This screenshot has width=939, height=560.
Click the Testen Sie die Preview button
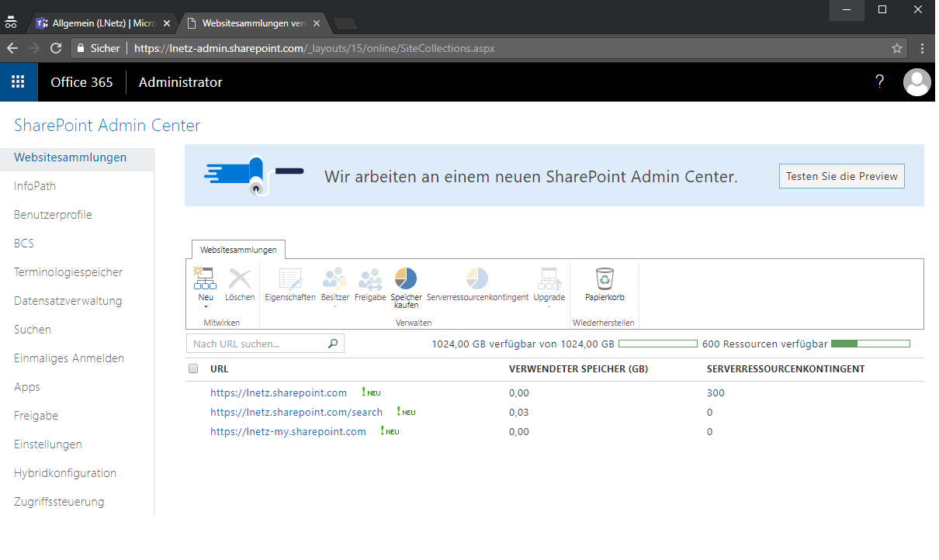click(842, 176)
